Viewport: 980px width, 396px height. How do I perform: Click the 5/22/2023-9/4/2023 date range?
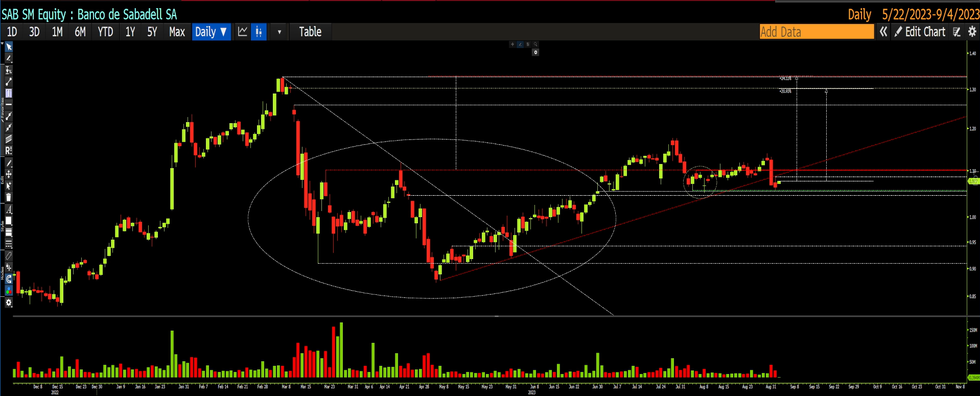click(930, 14)
